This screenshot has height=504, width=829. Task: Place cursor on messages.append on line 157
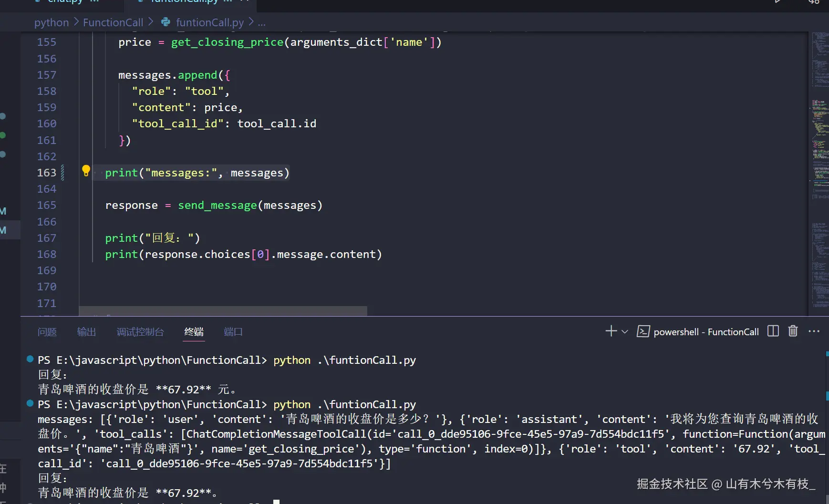click(167, 75)
